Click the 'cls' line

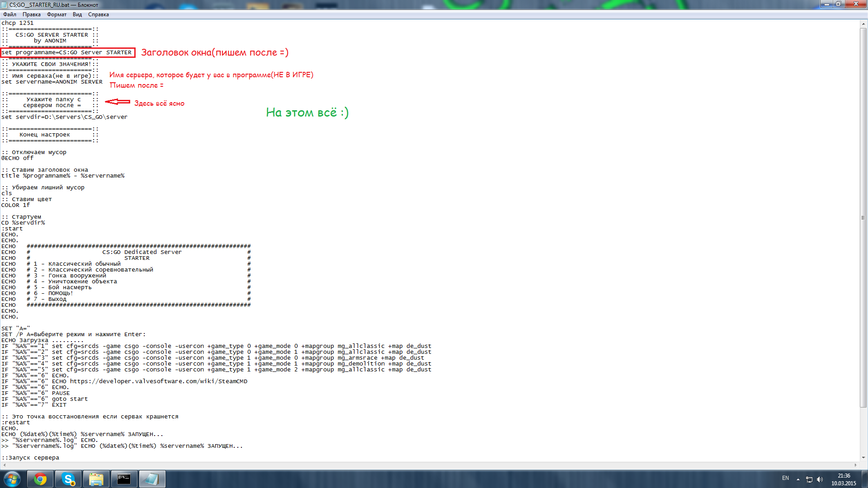7,193
